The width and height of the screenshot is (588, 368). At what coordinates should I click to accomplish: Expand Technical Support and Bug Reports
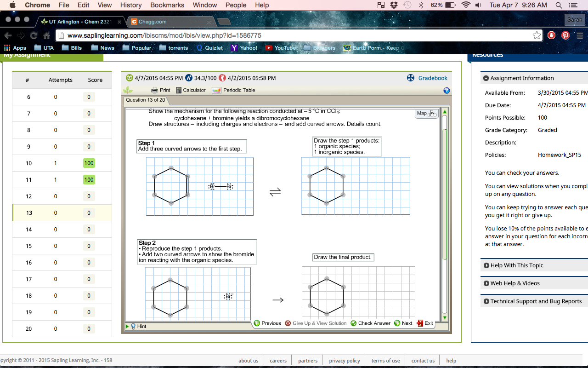point(532,301)
